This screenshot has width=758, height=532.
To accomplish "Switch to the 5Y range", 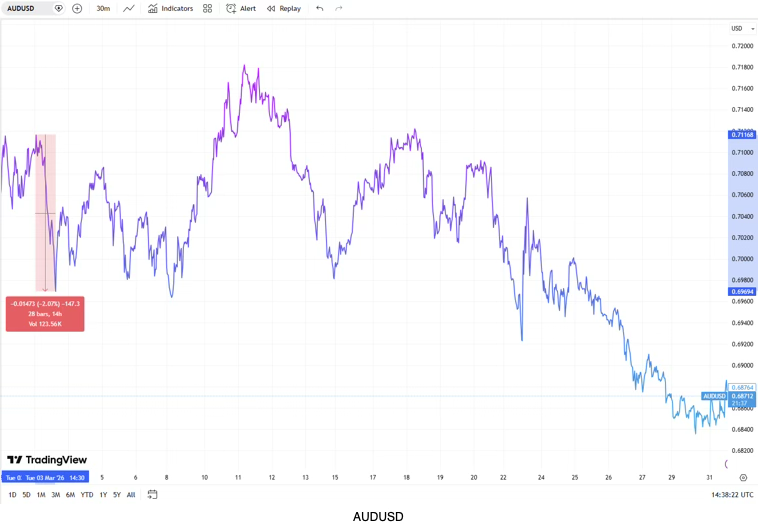I will pos(117,494).
